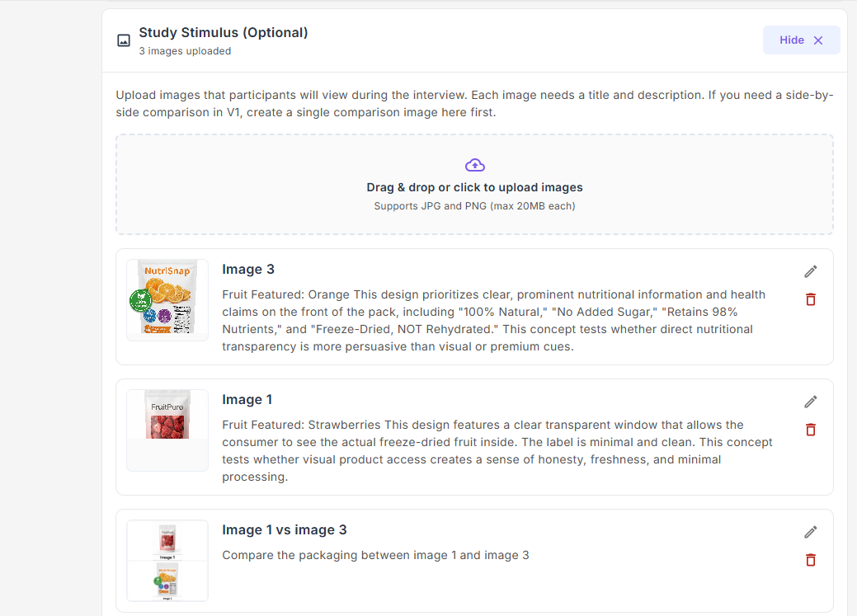Click the 'Study Stimulus (Optional)' heading

click(223, 33)
